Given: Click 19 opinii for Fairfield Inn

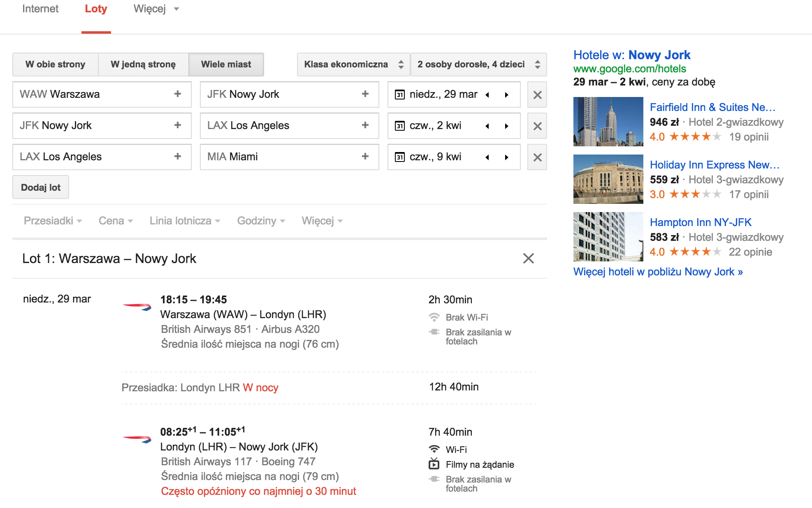Looking at the screenshot, I should coord(749,137).
